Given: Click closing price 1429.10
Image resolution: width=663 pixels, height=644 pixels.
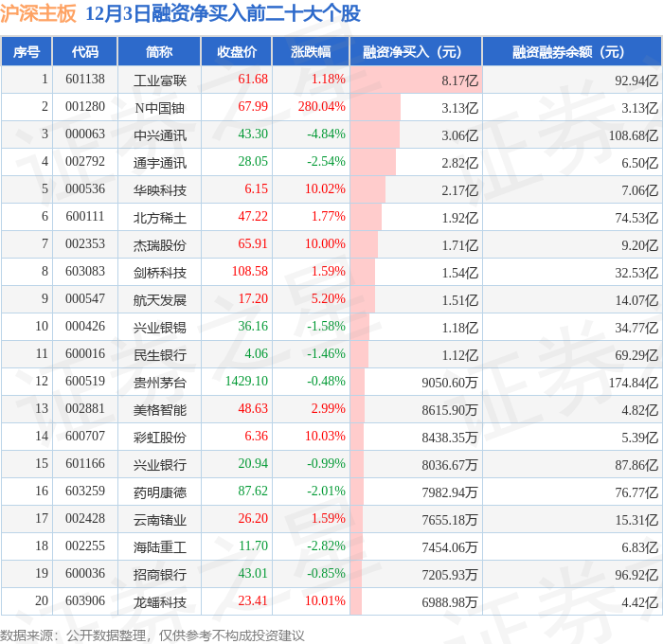Looking at the screenshot, I should click(x=246, y=382).
